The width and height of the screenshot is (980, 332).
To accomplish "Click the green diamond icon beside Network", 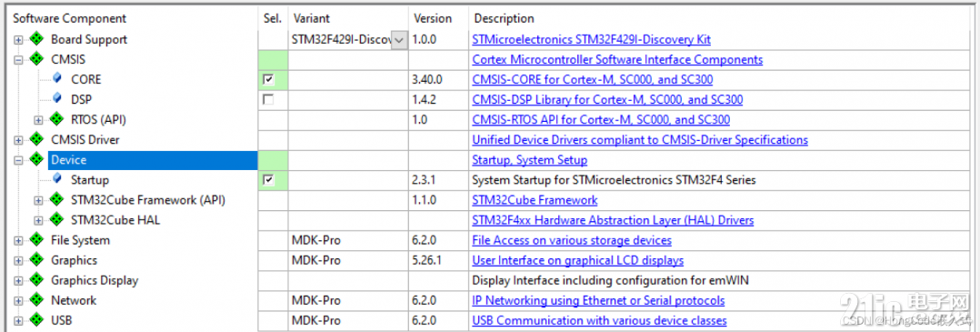I will tap(37, 300).
